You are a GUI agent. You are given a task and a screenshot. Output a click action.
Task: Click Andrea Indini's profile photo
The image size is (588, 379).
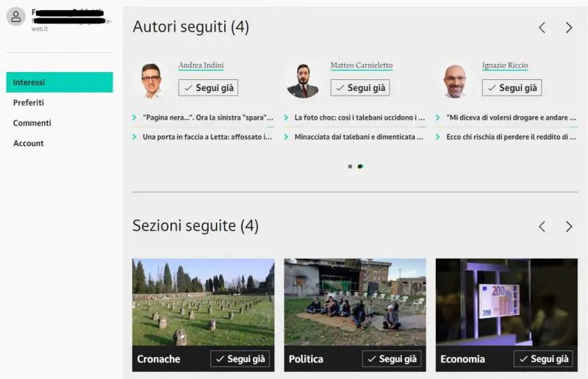151,80
